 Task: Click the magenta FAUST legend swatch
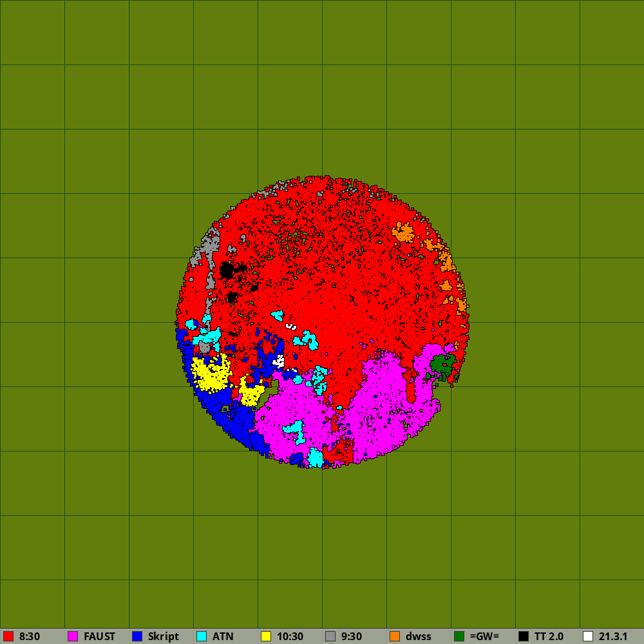(73, 636)
